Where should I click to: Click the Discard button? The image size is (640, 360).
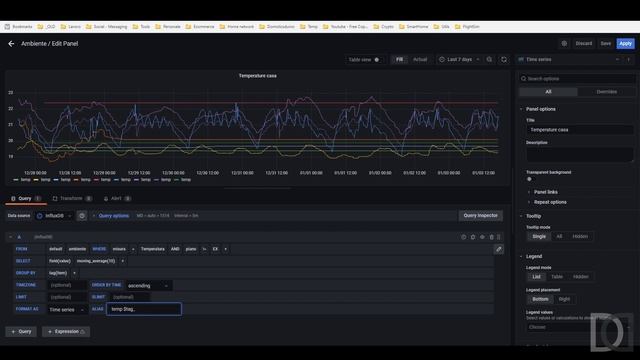(x=584, y=43)
